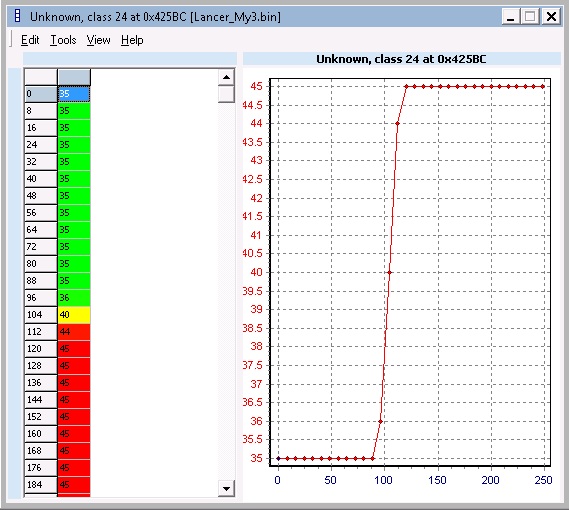Screen dimensions: 569x510
Task: Click the scrollbar up arrow
Action: tap(226, 77)
